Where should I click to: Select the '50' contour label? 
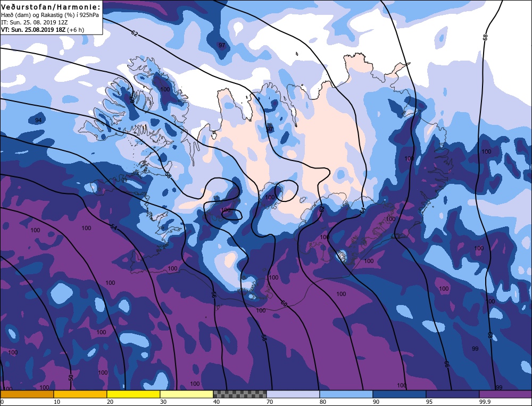pyautogui.click(x=71, y=377)
